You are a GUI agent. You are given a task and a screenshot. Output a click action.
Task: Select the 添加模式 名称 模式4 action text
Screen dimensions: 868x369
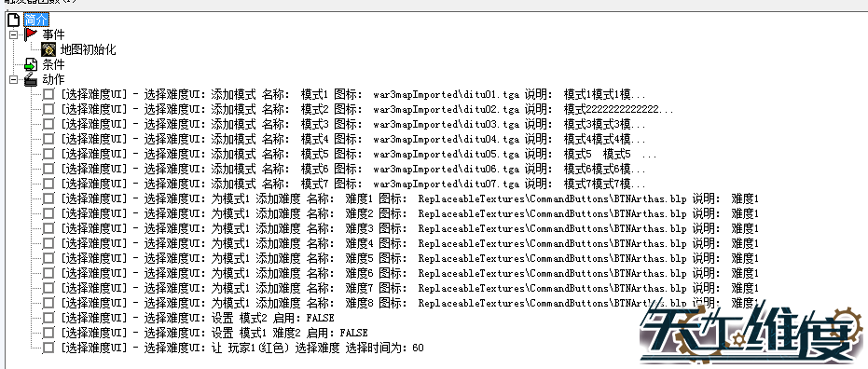[x=353, y=140]
